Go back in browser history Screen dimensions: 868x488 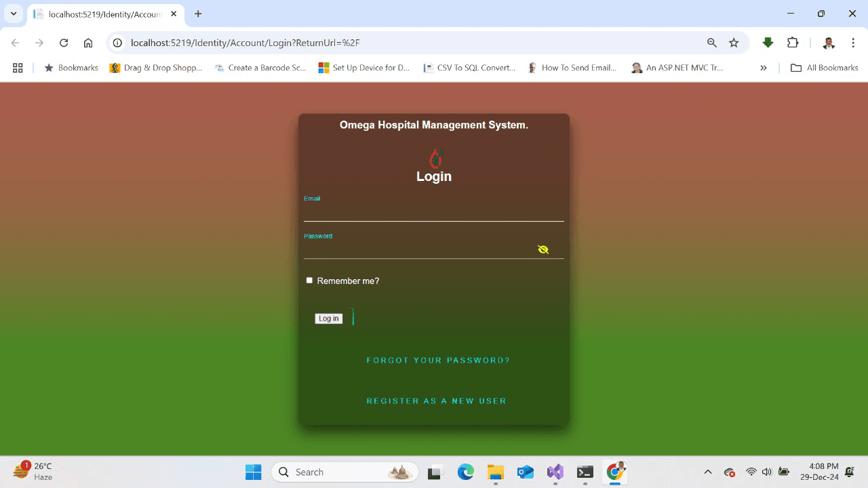coord(15,43)
